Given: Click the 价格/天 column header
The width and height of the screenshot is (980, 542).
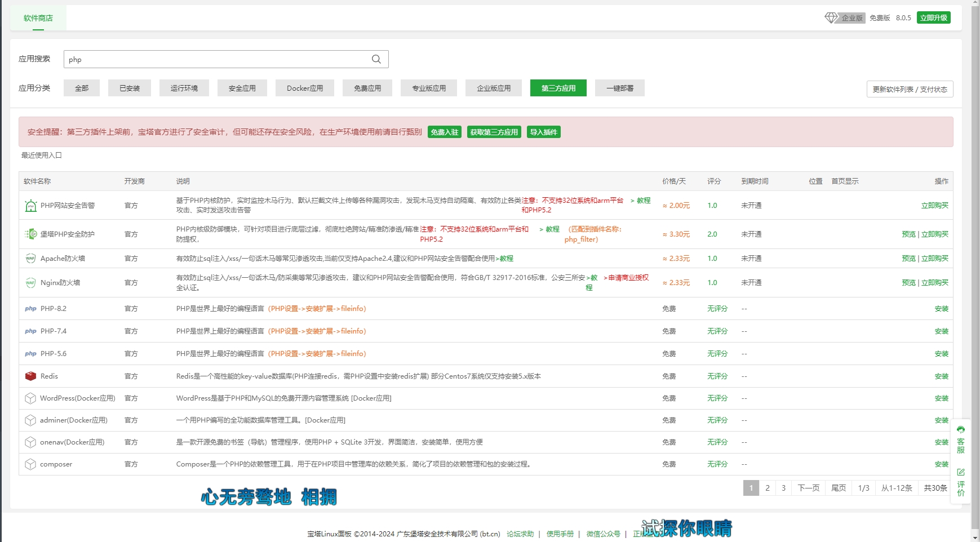Looking at the screenshot, I should click(674, 181).
